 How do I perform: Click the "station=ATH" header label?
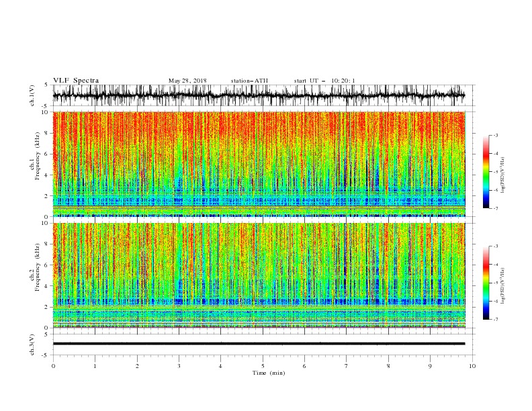coord(249,81)
